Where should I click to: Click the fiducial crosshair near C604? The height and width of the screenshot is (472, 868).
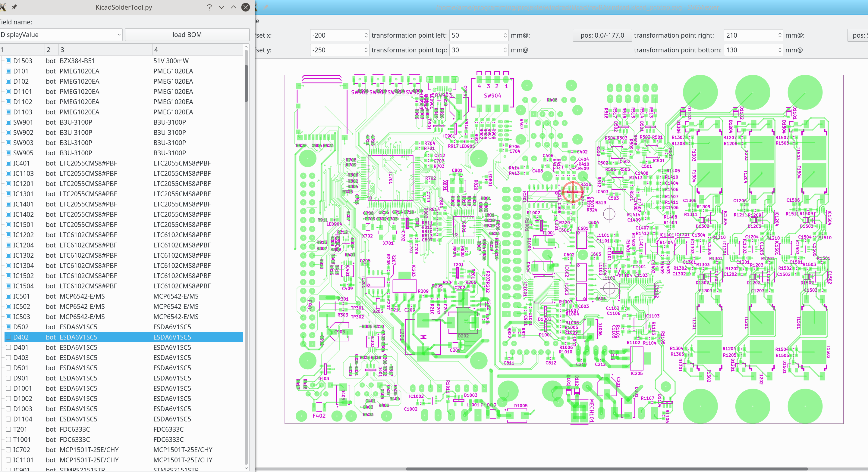(609, 214)
